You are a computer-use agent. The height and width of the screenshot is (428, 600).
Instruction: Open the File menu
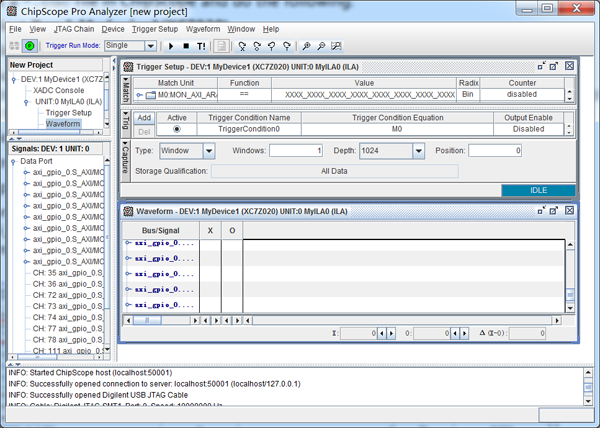coord(15,29)
